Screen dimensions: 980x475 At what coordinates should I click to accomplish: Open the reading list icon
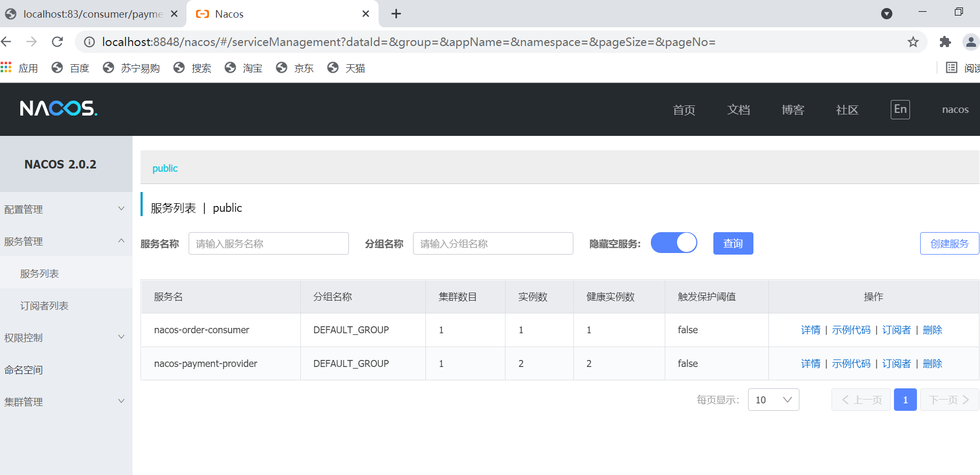tap(952, 68)
